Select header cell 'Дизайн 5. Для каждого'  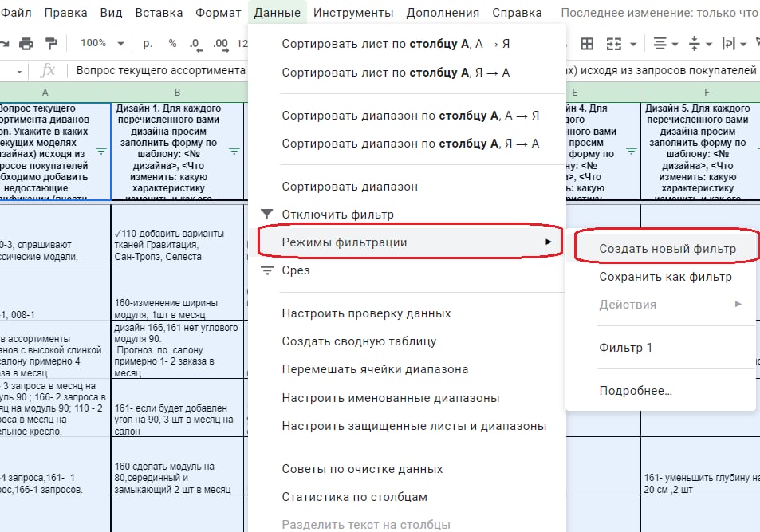click(700, 152)
